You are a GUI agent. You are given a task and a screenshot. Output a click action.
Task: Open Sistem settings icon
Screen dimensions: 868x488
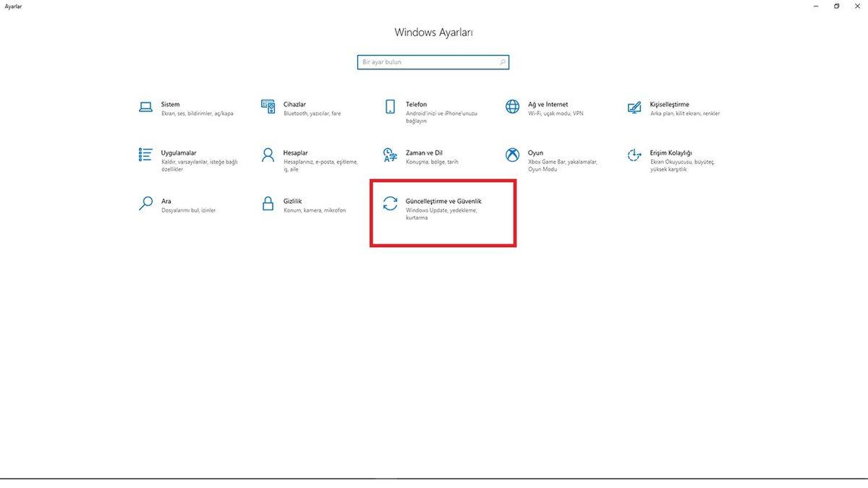pos(145,107)
